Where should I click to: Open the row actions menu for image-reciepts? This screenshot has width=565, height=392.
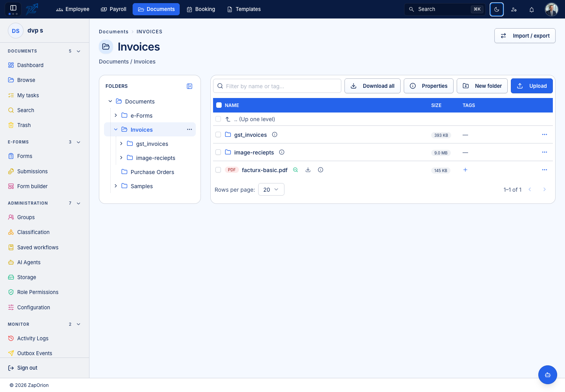(x=545, y=152)
